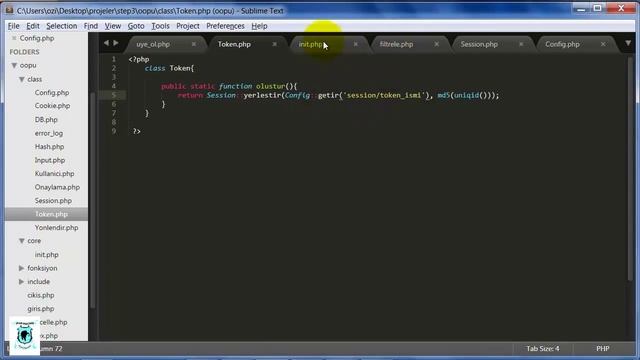Open cikis.php in the sidebar
This screenshot has height=360, width=640.
41,295
